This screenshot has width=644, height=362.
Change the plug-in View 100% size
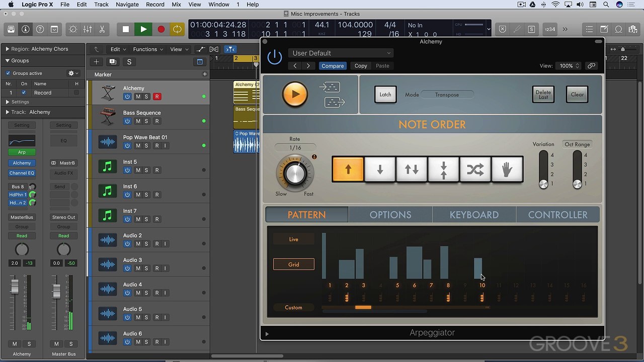click(x=568, y=66)
